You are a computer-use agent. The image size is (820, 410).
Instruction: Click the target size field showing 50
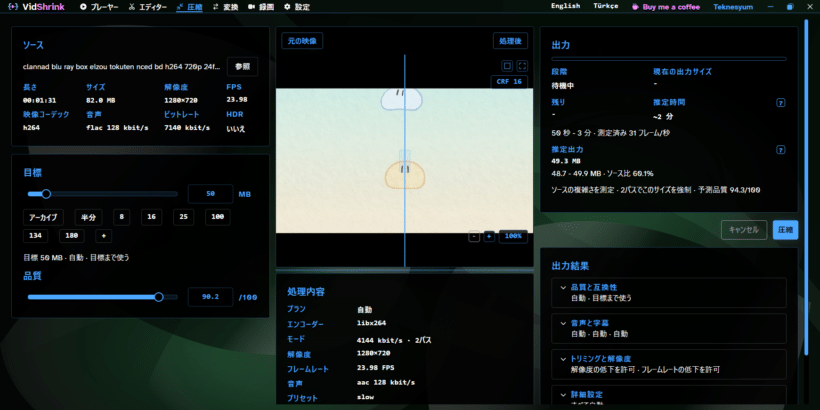pyautogui.click(x=210, y=194)
